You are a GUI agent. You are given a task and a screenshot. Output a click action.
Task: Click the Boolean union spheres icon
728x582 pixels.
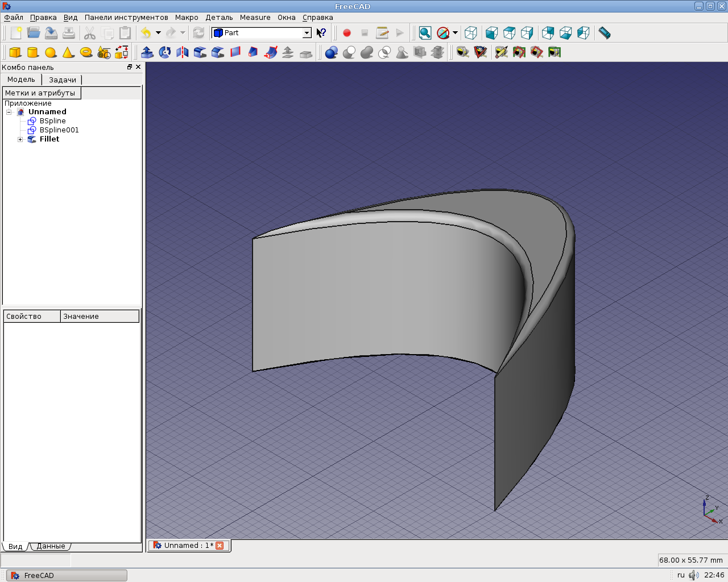pos(367,52)
